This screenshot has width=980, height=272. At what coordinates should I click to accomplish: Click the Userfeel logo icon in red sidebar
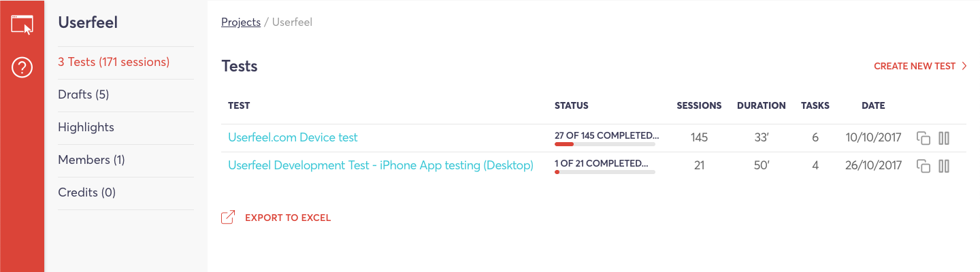[22, 24]
